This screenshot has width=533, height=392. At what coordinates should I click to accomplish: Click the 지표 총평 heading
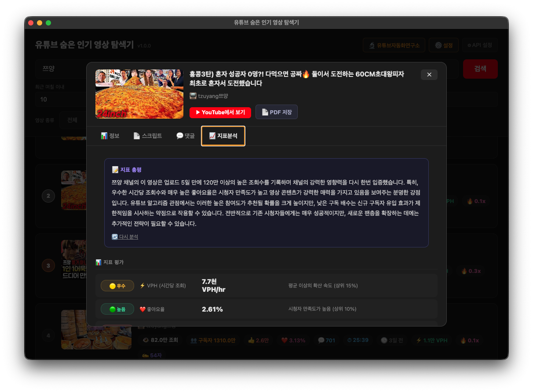point(127,170)
